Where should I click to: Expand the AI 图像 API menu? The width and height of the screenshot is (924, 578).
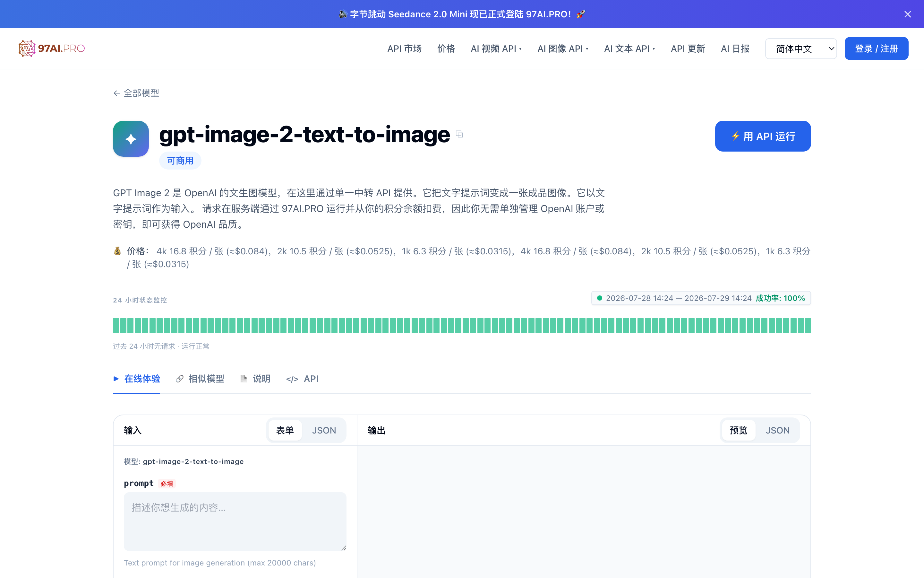point(563,48)
